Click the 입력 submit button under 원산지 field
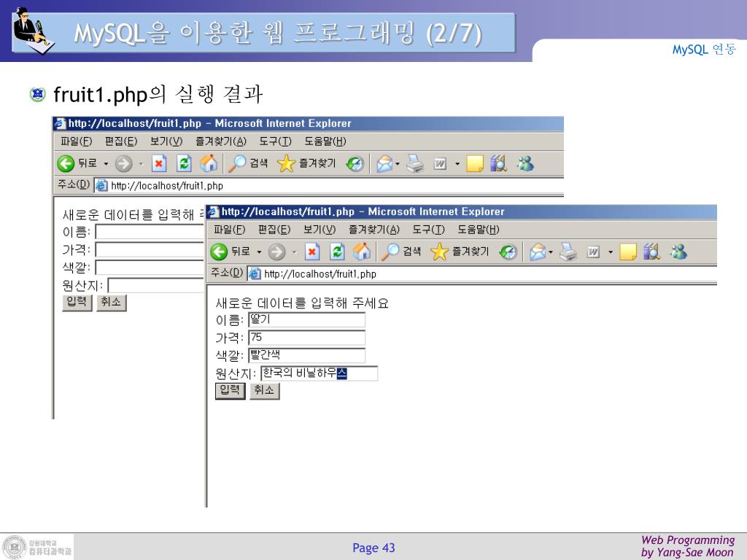 (x=230, y=391)
